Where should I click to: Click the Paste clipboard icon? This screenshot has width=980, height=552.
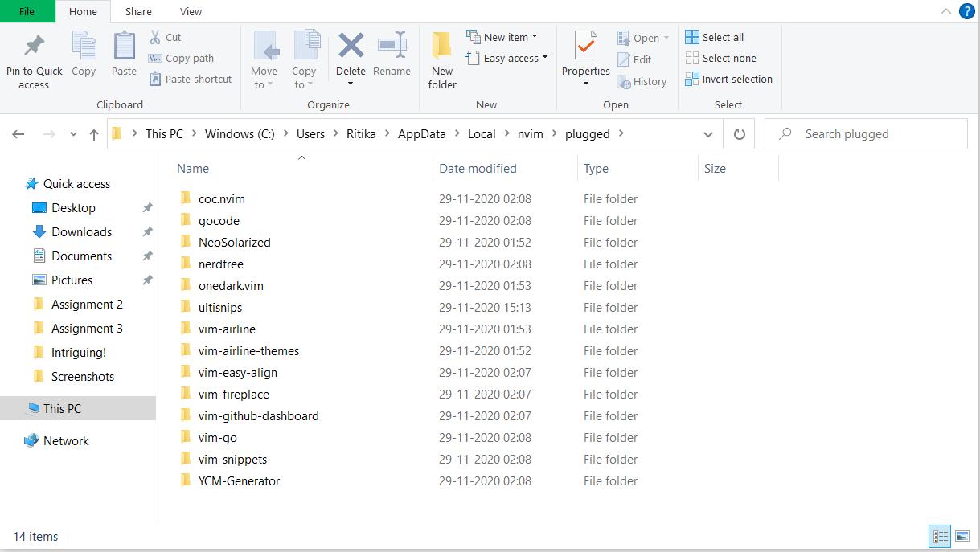point(124,46)
